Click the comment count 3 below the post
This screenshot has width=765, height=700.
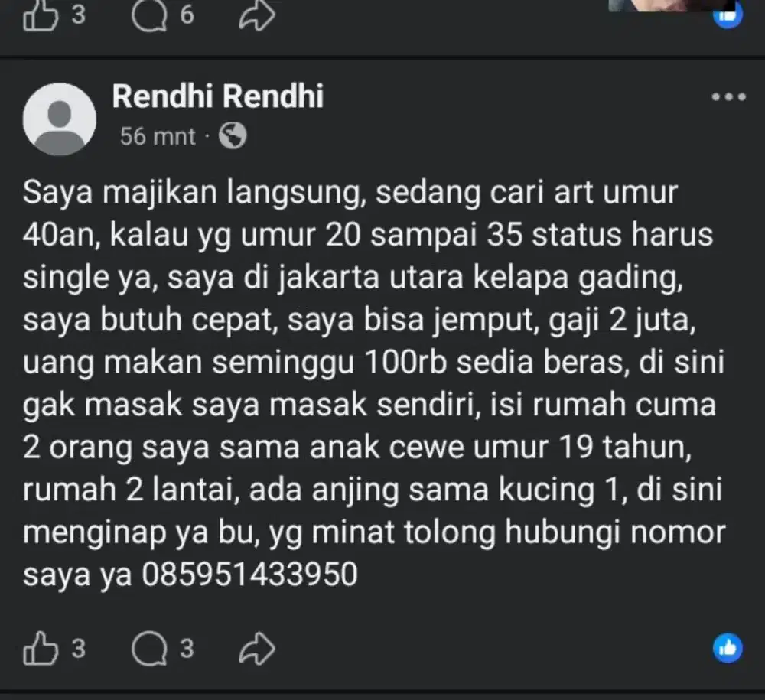pos(186,650)
